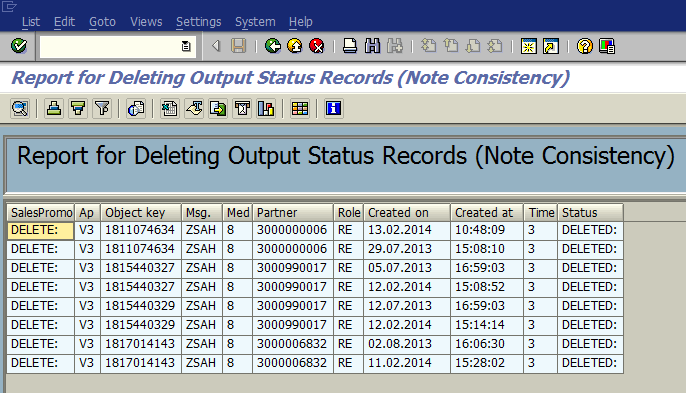Click the Word Processing icon
The image size is (686, 393).
click(194, 109)
